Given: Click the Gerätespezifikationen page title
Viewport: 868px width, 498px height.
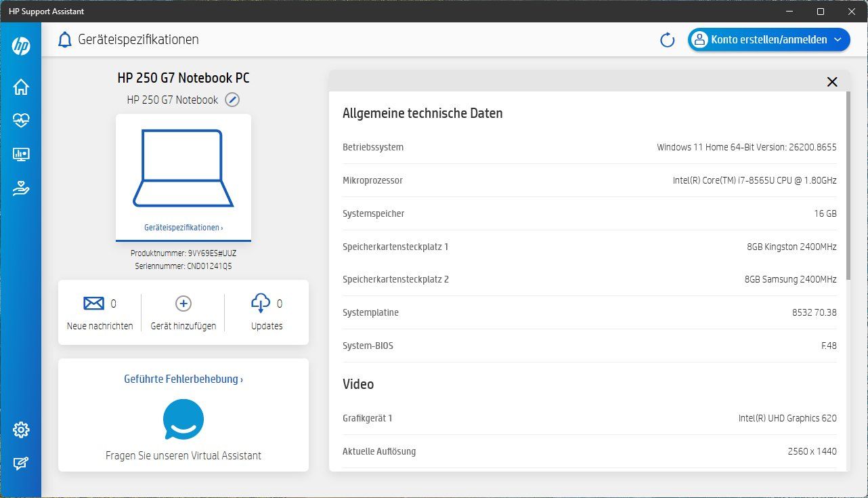Looking at the screenshot, I should tap(138, 39).
